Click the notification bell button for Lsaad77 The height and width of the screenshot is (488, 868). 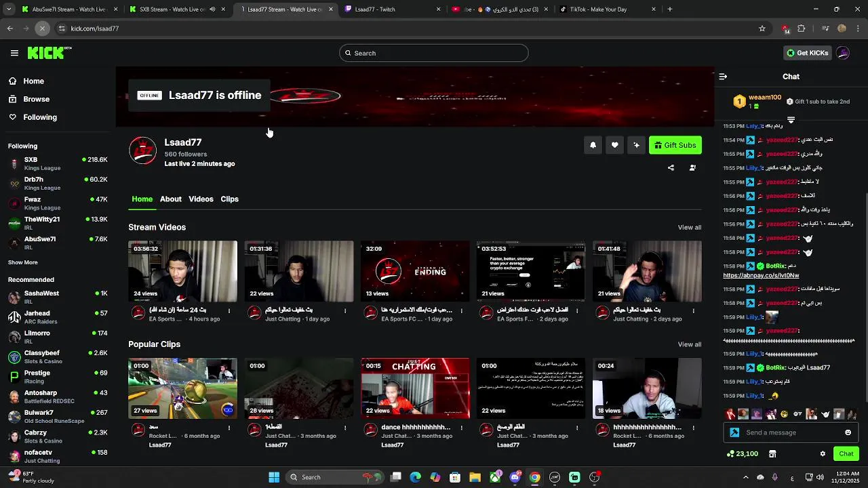click(593, 145)
